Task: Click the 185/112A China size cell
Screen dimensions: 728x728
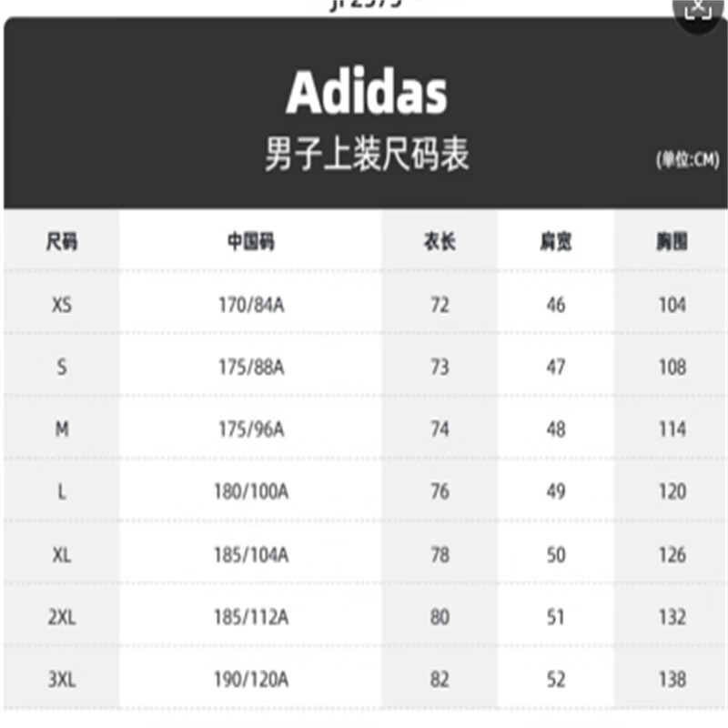Action: 251,617
